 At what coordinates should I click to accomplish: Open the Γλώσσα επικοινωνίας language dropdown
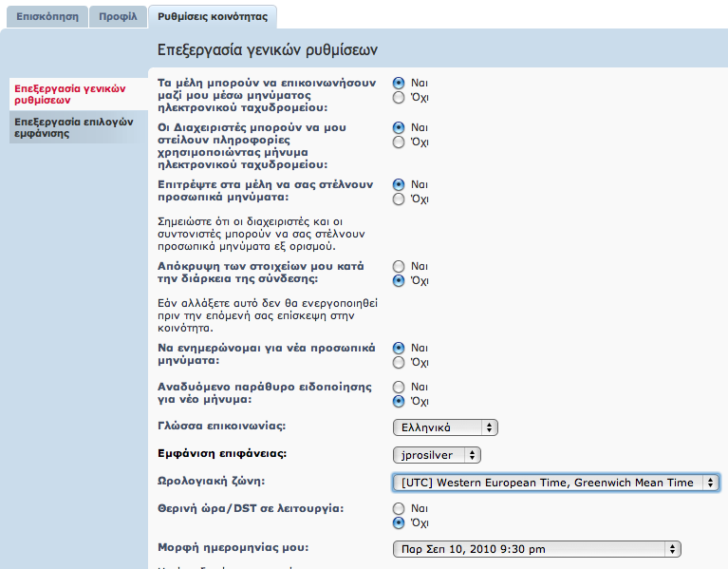(445, 427)
